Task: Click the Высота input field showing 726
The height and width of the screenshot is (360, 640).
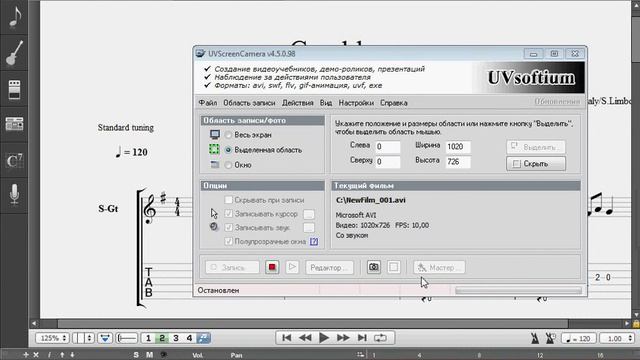Action: [x=458, y=162]
